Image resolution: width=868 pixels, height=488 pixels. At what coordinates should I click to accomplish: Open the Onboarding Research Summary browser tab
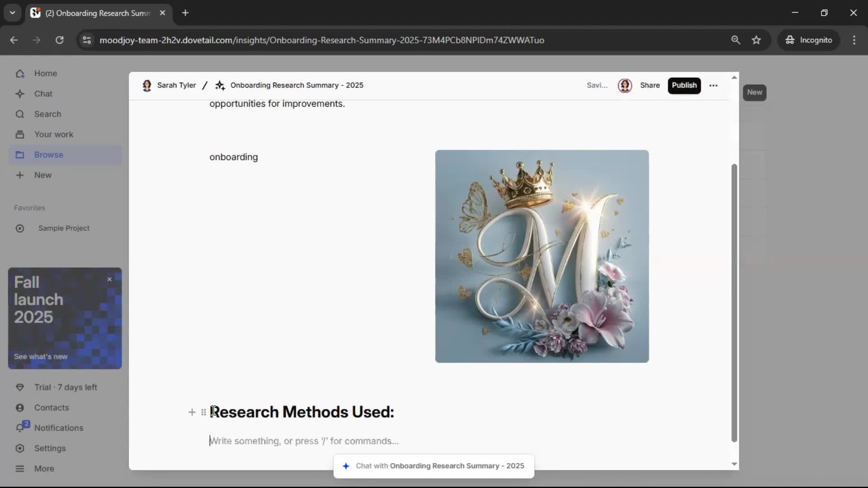coord(97,13)
